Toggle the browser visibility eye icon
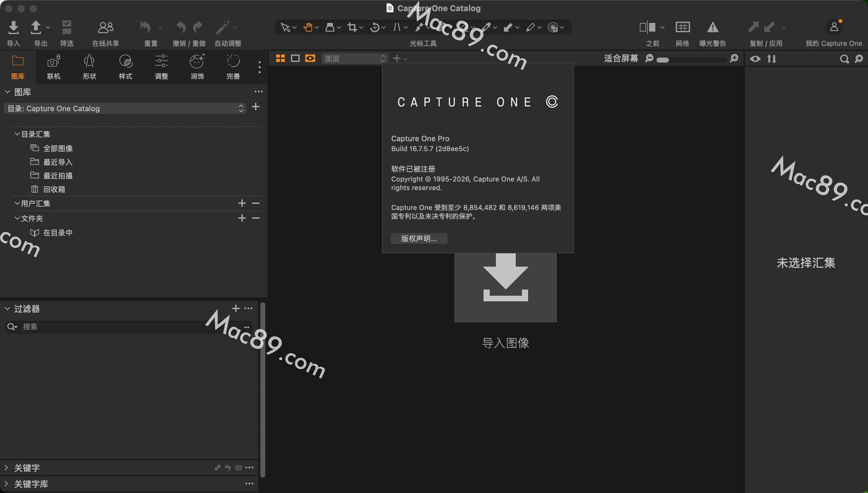This screenshot has width=868, height=493. [755, 59]
